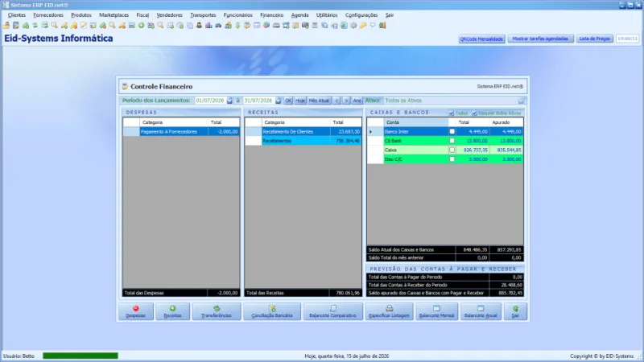Open Balancete Comparativo
The image size is (644, 362).
pyautogui.click(x=332, y=311)
